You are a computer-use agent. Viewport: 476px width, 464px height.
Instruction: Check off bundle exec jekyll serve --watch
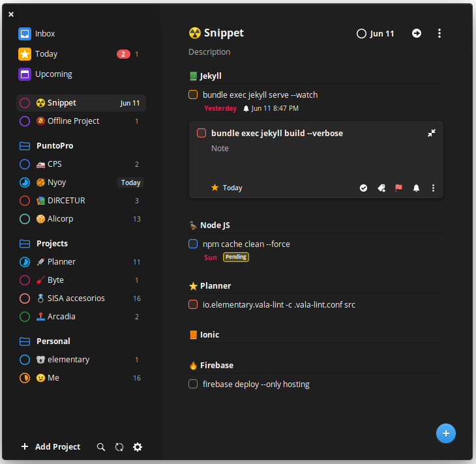click(193, 94)
